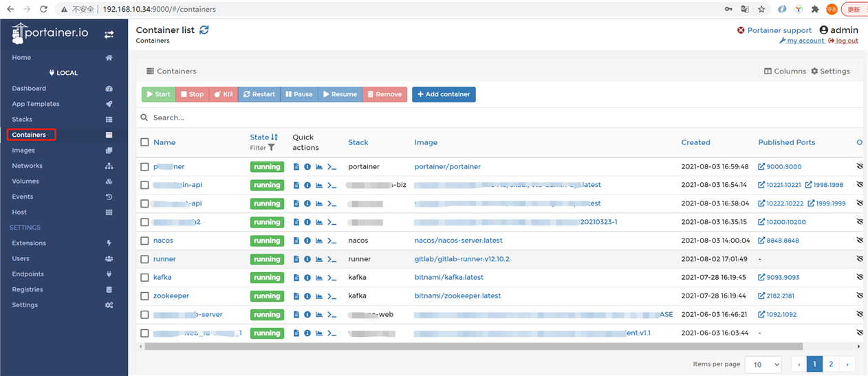The image size is (868, 376).
Task: Open stats icon for nacos container
Action: (x=319, y=241)
